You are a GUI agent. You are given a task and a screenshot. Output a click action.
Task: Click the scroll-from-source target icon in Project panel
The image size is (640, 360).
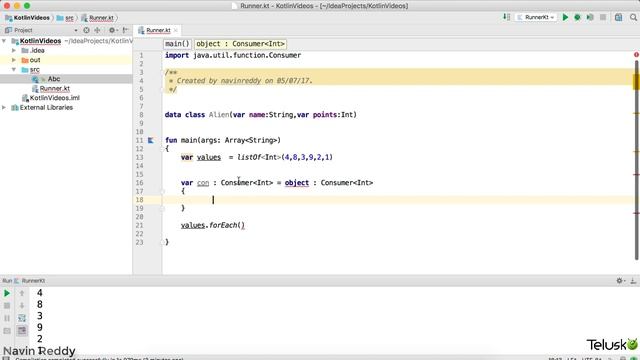tap(87, 30)
